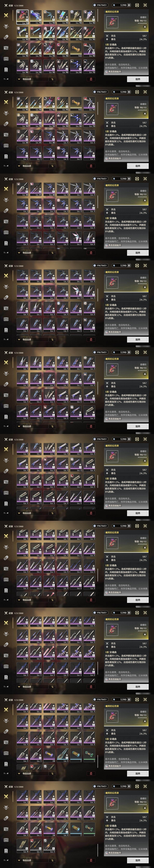Image resolution: width=154 pixels, height=868 pixels.
Task: Click target-scan sidebar icon in topmost panel
Action: pos(6,48)
